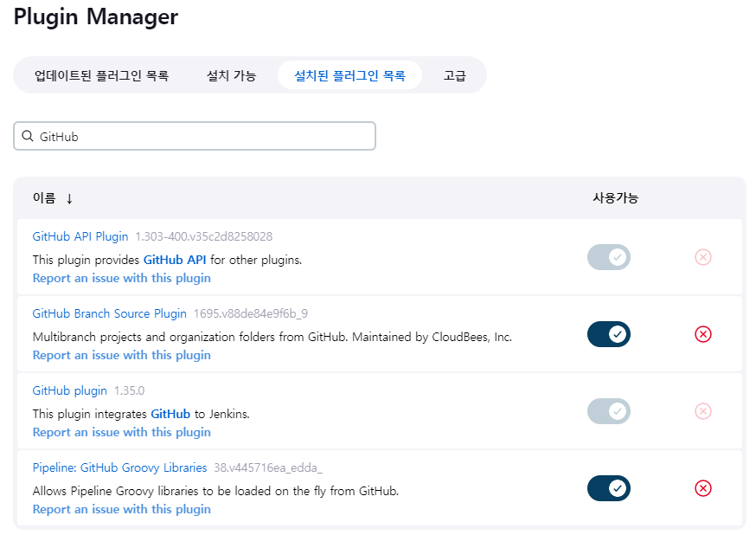Click the 사용가능 column header
Viewport: 756px width, 535px height.
coord(615,197)
